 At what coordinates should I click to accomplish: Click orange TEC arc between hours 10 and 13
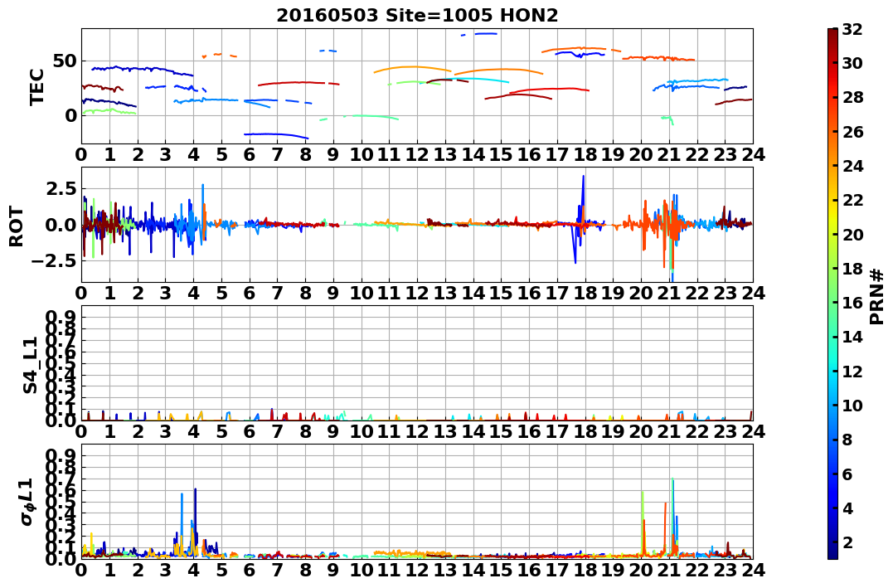coord(412,68)
